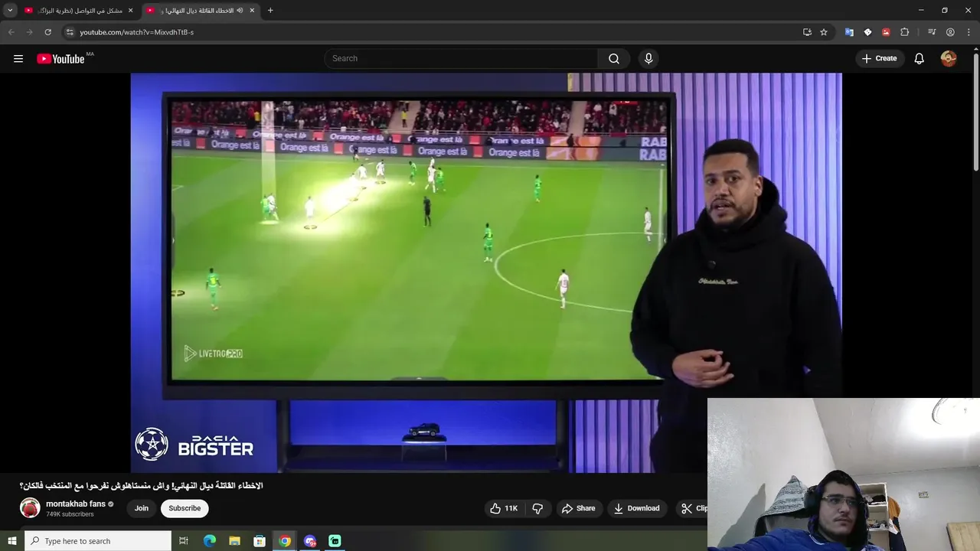Open YouTube notifications bell

tap(920, 58)
